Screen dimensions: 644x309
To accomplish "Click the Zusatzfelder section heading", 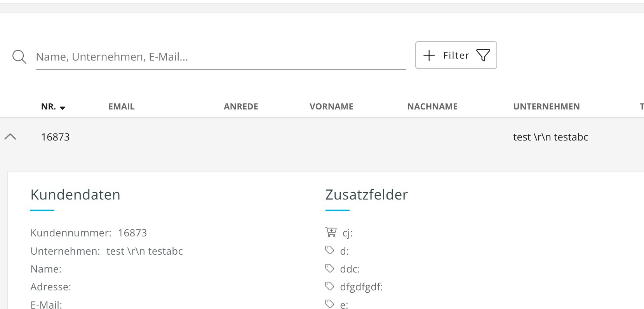I will pyautogui.click(x=366, y=194).
